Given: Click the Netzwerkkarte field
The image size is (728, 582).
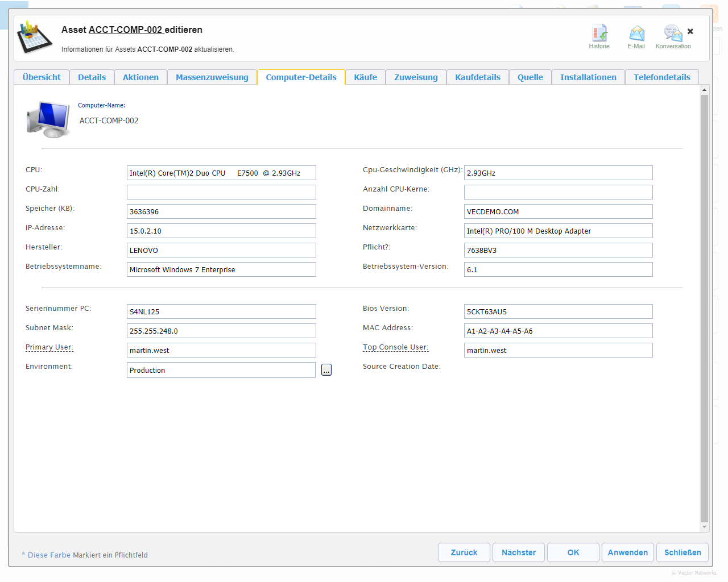Looking at the screenshot, I should tap(559, 231).
